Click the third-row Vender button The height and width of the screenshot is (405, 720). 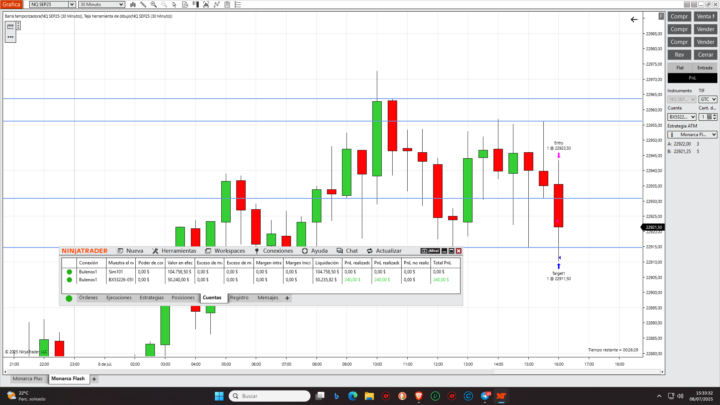pos(705,42)
